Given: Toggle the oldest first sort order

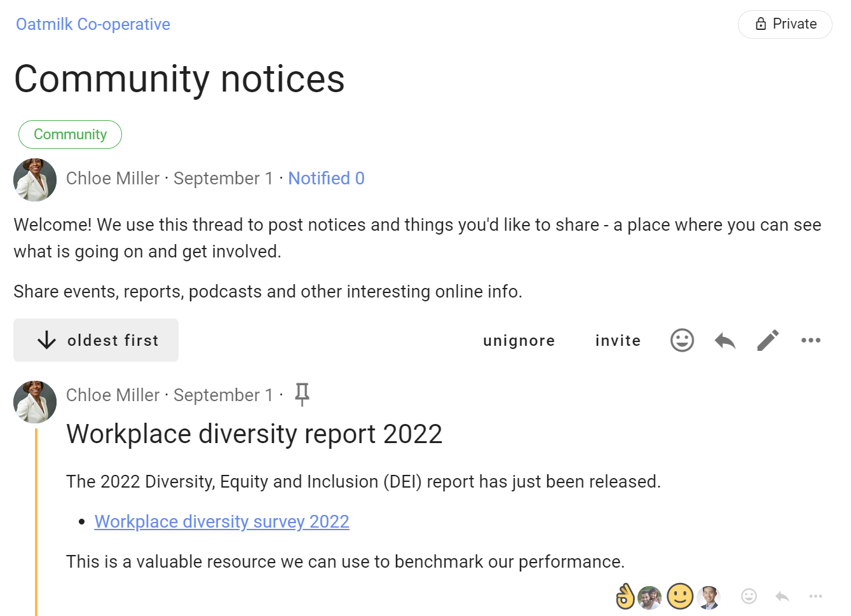Looking at the screenshot, I should pos(96,340).
